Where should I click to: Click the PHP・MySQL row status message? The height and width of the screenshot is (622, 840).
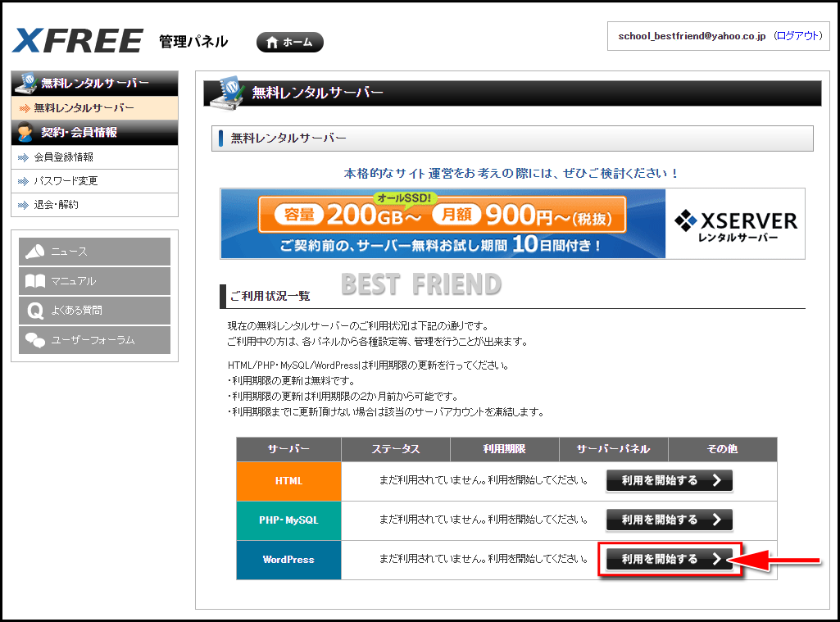tap(484, 519)
